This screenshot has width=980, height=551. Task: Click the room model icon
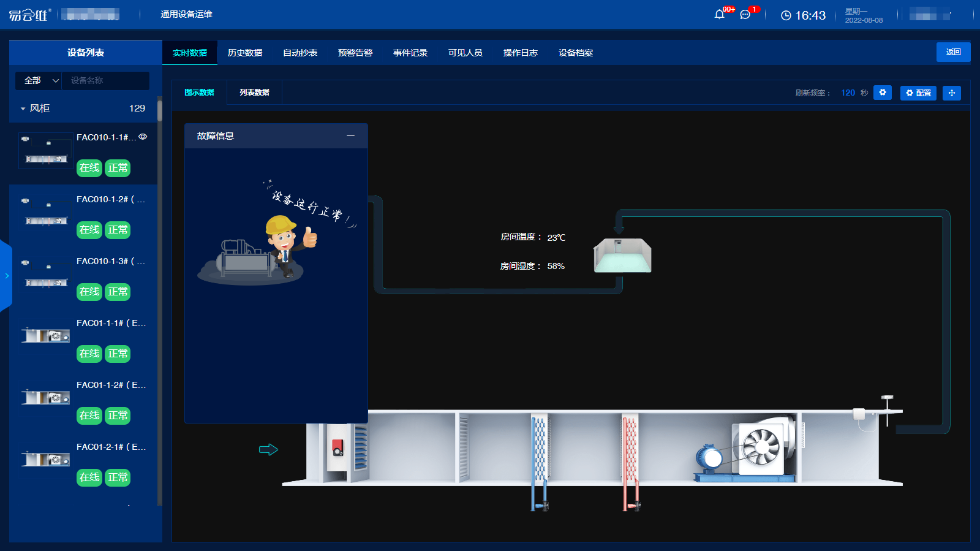[x=622, y=256]
